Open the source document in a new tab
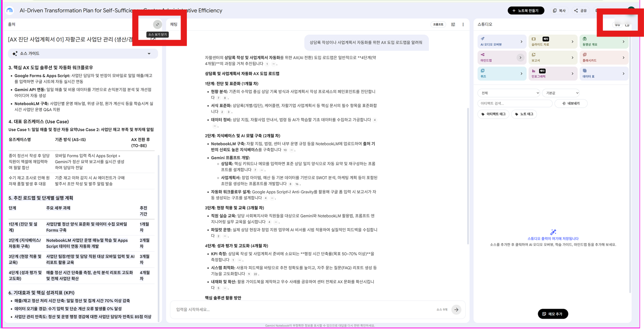644x335 pixels. pyautogui.click(x=153, y=39)
